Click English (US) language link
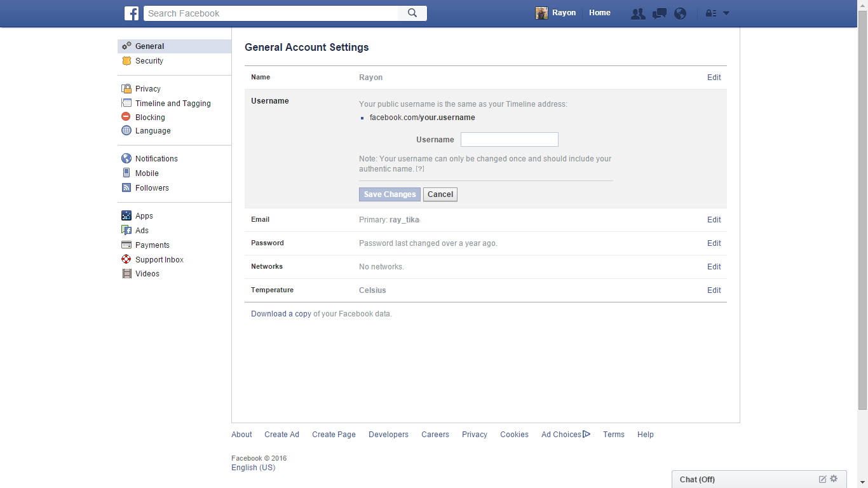This screenshot has height=488, width=868. tap(253, 468)
